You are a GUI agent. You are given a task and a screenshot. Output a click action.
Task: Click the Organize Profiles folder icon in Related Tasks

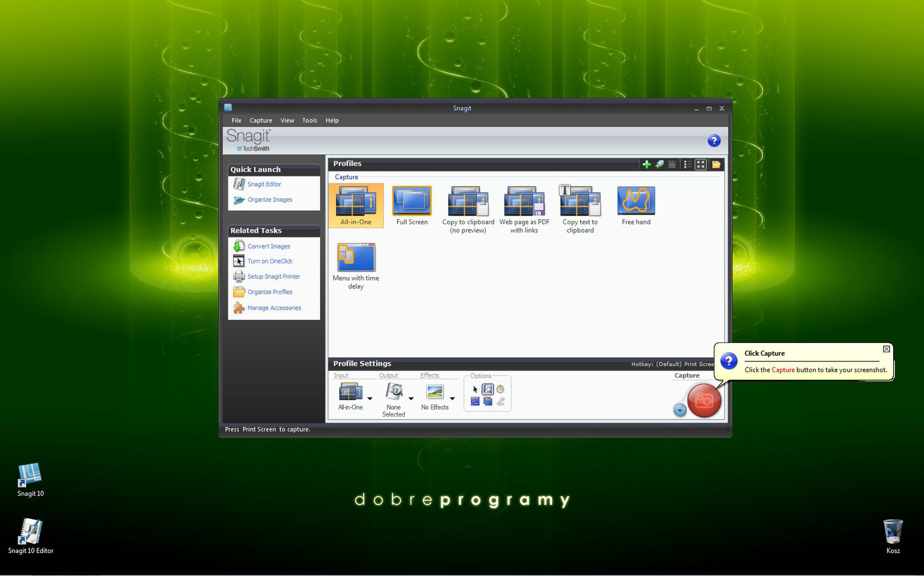pos(239,292)
